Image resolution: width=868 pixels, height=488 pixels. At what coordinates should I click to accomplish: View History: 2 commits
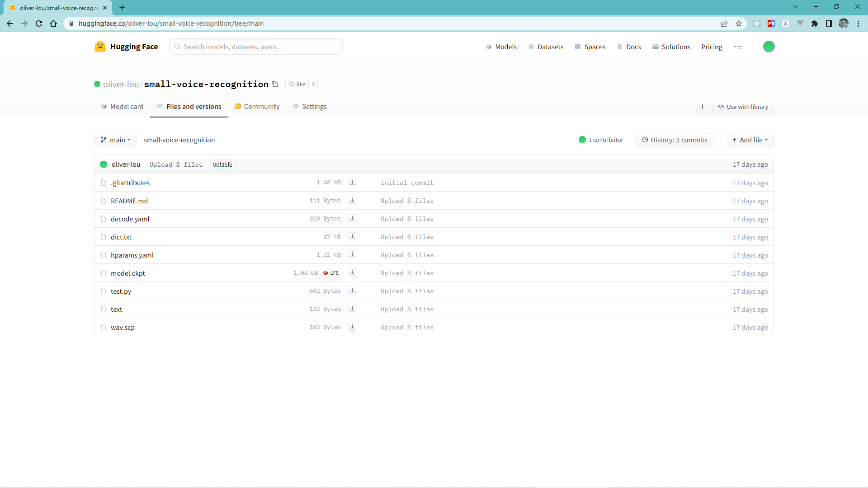point(674,140)
